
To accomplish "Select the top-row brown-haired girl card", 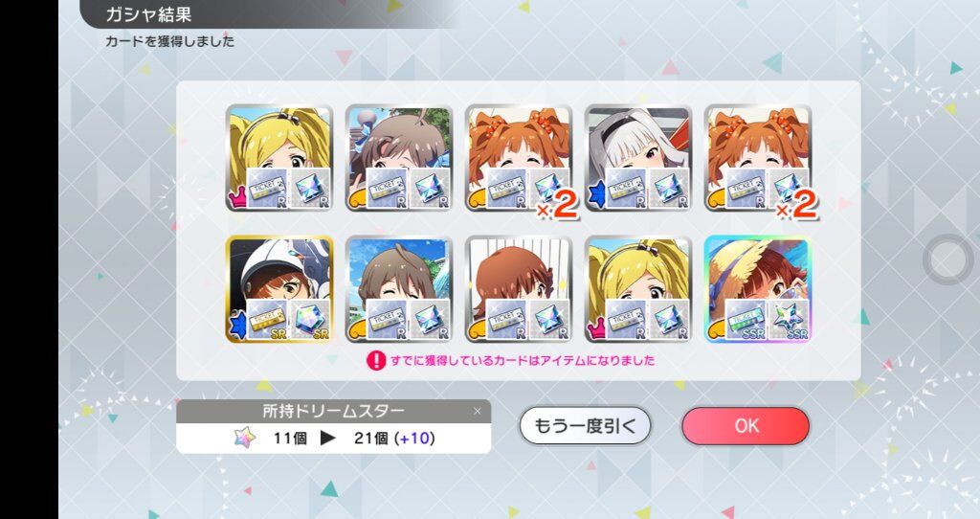I will pyautogui.click(x=399, y=158).
